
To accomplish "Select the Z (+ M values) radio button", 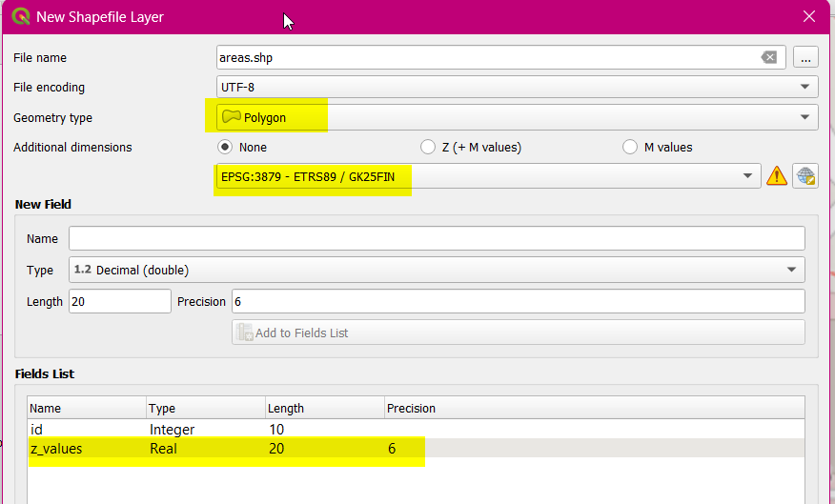I will pos(428,147).
